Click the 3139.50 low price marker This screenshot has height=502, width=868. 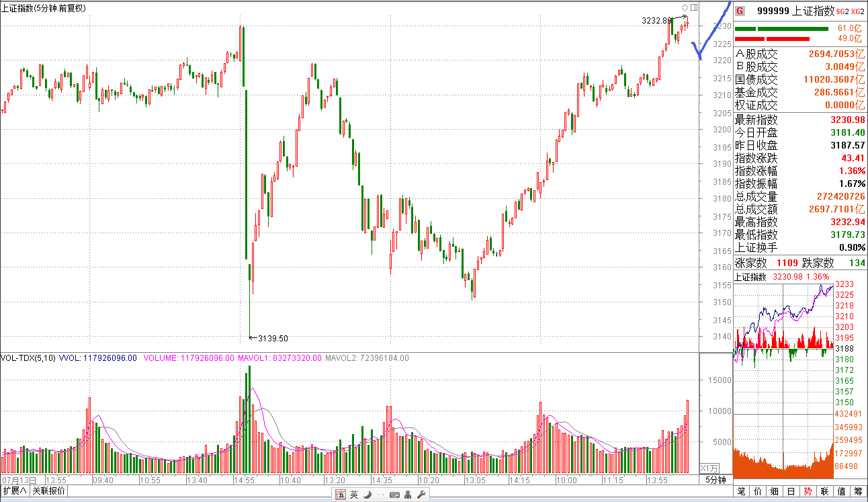click(x=273, y=339)
